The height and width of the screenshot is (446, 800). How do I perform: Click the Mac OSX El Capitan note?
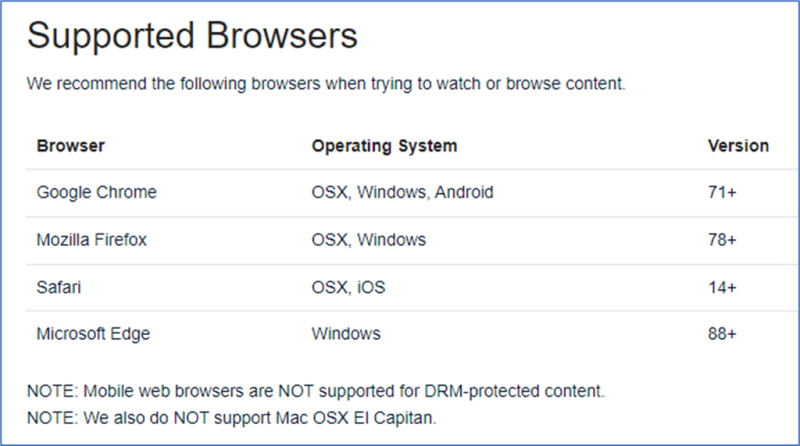click(x=232, y=418)
